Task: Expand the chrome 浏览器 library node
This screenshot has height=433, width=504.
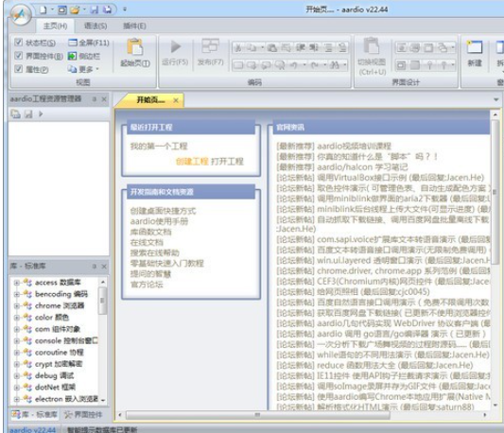Action: point(17,305)
